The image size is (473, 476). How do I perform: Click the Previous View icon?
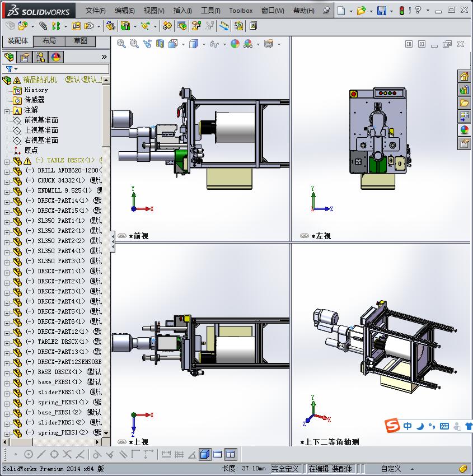pyautogui.click(x=147, y=44)
